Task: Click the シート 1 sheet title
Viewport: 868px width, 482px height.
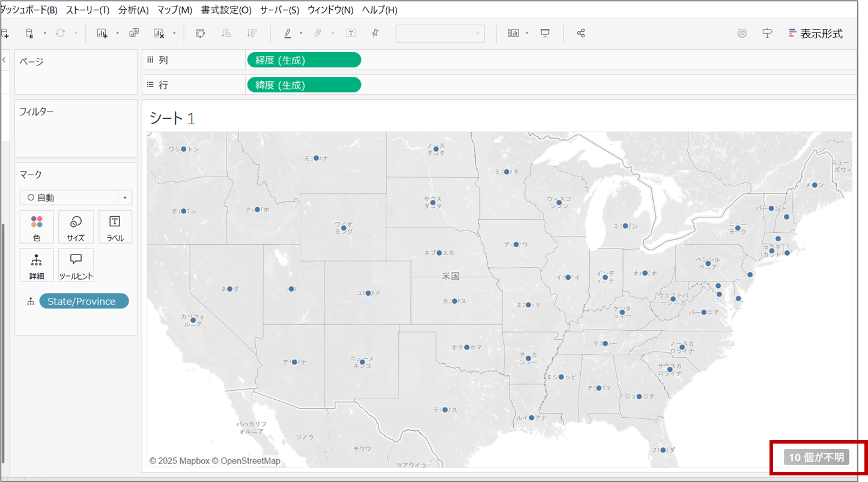Action: tap(172, 118)
